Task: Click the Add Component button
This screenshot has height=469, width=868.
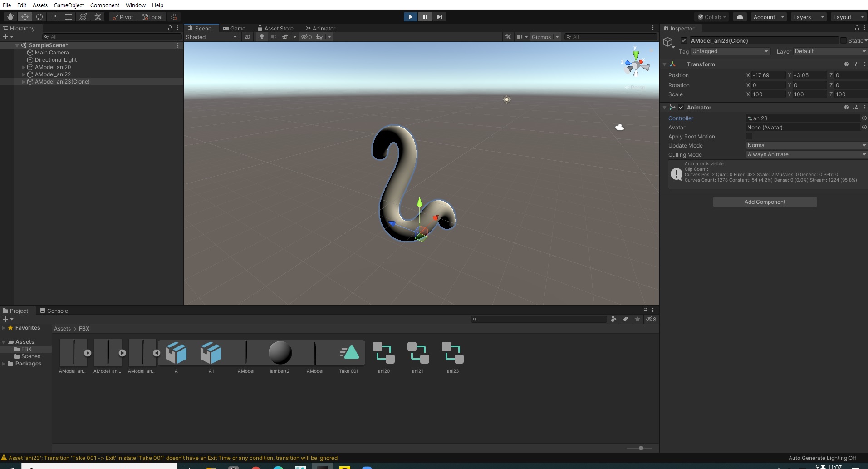Action: pos(765,202)
